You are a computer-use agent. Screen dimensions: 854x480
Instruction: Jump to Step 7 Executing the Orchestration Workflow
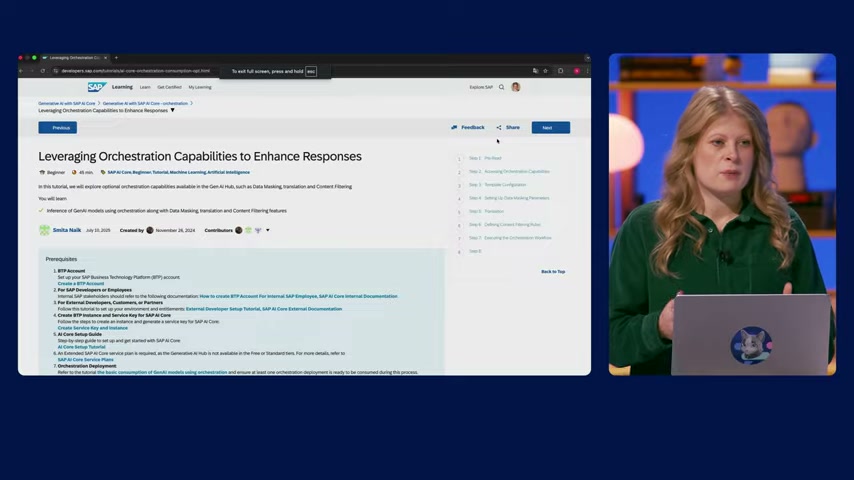510,238
